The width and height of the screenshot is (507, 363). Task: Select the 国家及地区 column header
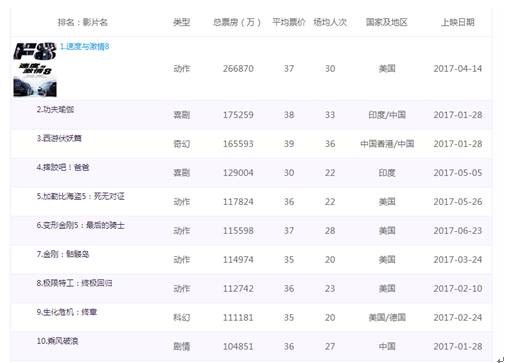click(387, 22)
